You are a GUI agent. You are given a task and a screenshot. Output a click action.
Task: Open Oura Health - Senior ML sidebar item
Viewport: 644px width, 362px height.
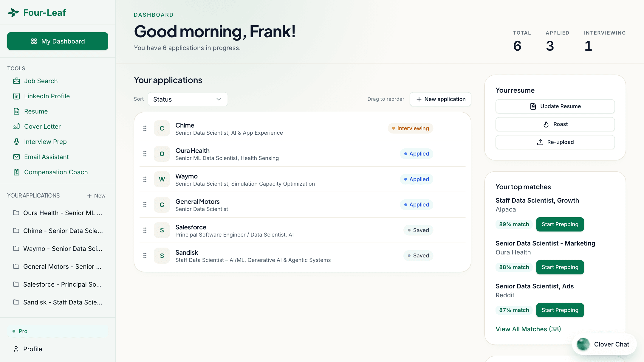(x=58, y=213)
